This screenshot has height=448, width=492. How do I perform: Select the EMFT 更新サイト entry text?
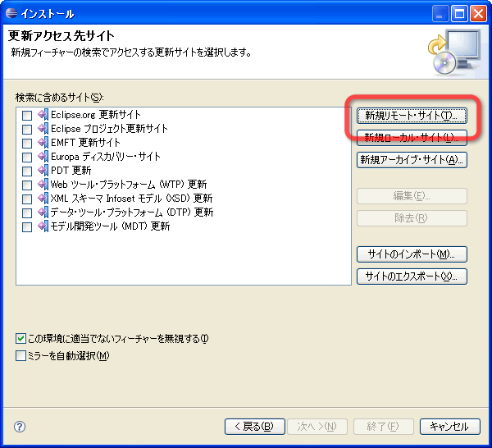(x=85, y=143)
